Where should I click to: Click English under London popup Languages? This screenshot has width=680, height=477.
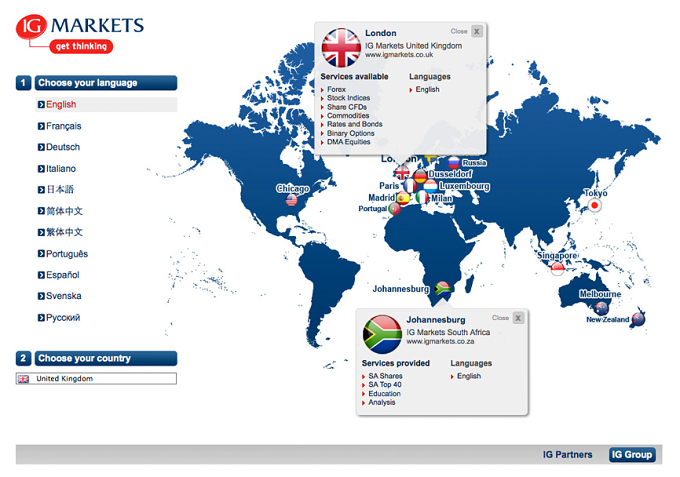[x=427, y=89]
